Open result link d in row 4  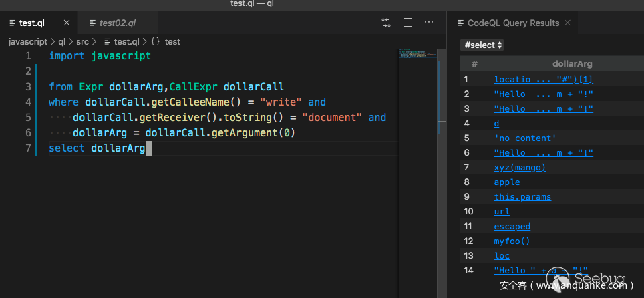(496, 124)
